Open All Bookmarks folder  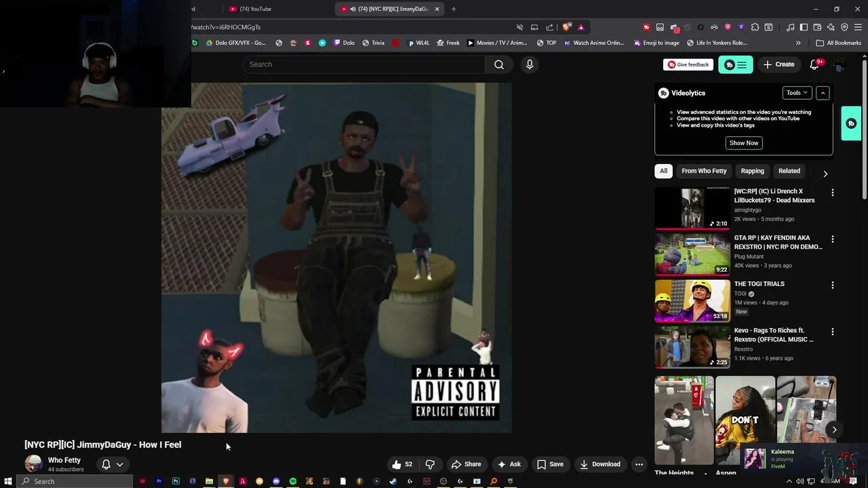(838, 43)
